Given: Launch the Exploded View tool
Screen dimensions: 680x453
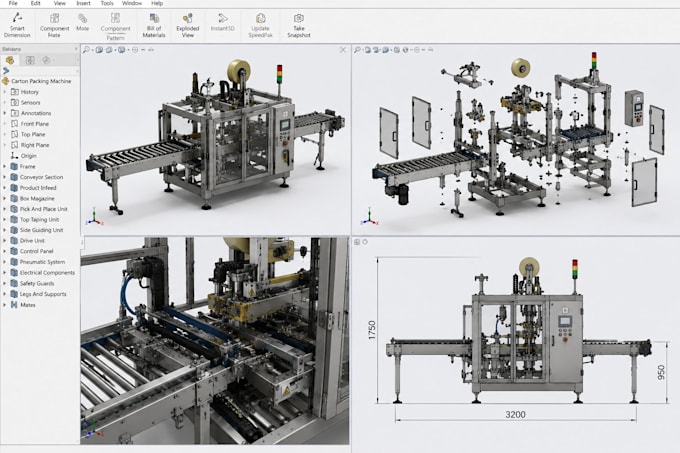Looking at the screenshot, I should [187, 25].
